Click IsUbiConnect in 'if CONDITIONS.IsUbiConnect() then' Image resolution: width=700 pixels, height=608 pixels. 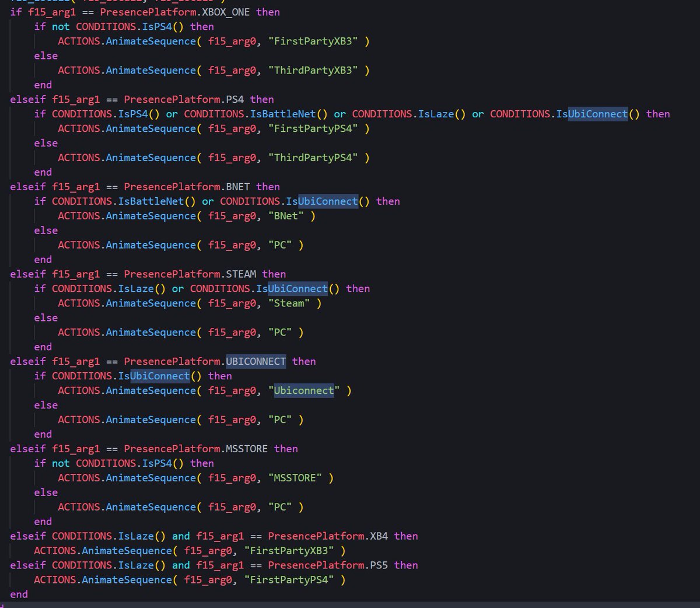pos(154,376)
